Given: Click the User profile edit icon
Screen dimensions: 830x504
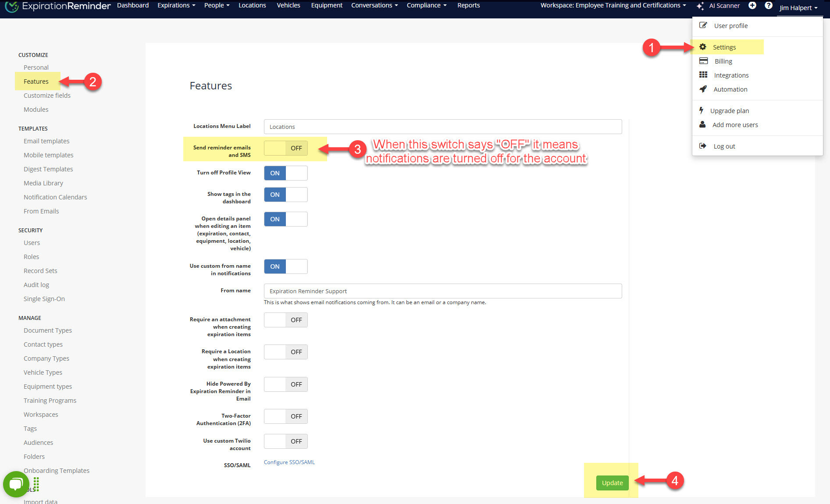Looking at the screenshot, I should click(x=703, y=25).
